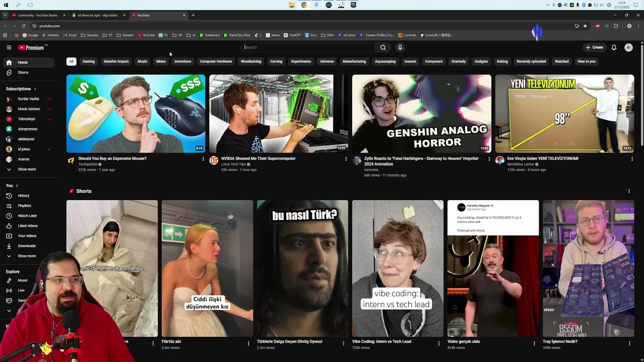
Task: Reload the page in Chrome
Action: pos(23,26)
